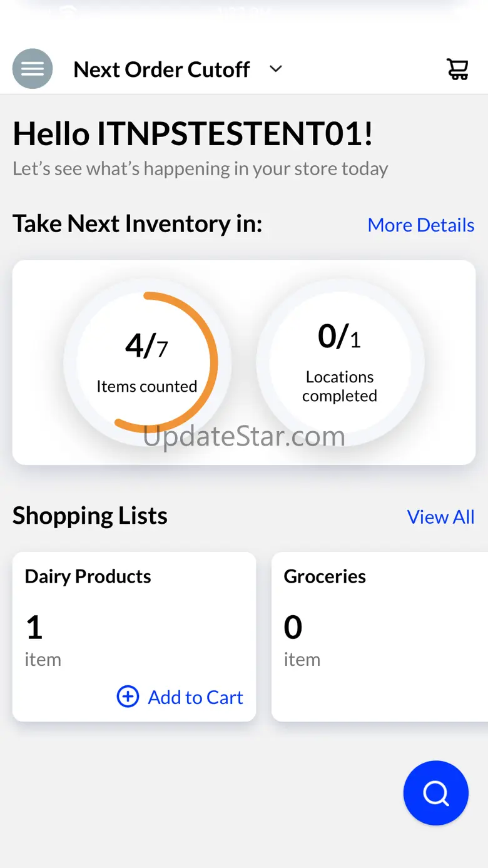View All shopping lists
The width and height of the screenshot is (488, 868).
pyautogui.click(x=440, y=517)
